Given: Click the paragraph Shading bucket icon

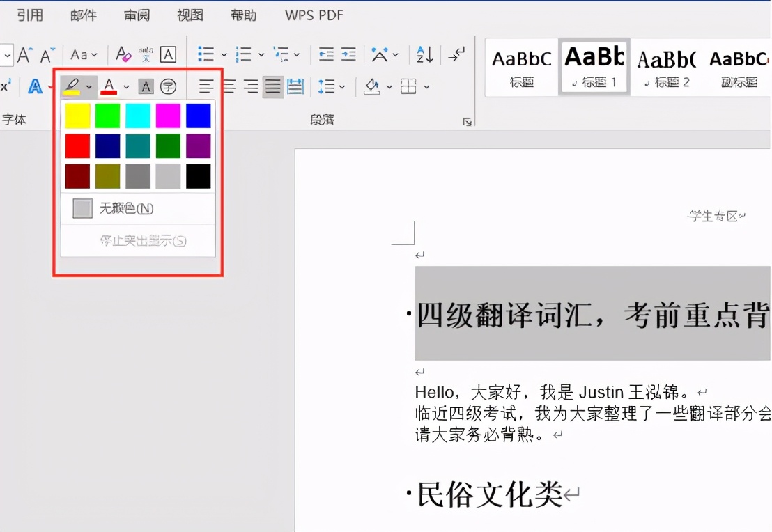Looking at the screenshot, I should [371, 85].
